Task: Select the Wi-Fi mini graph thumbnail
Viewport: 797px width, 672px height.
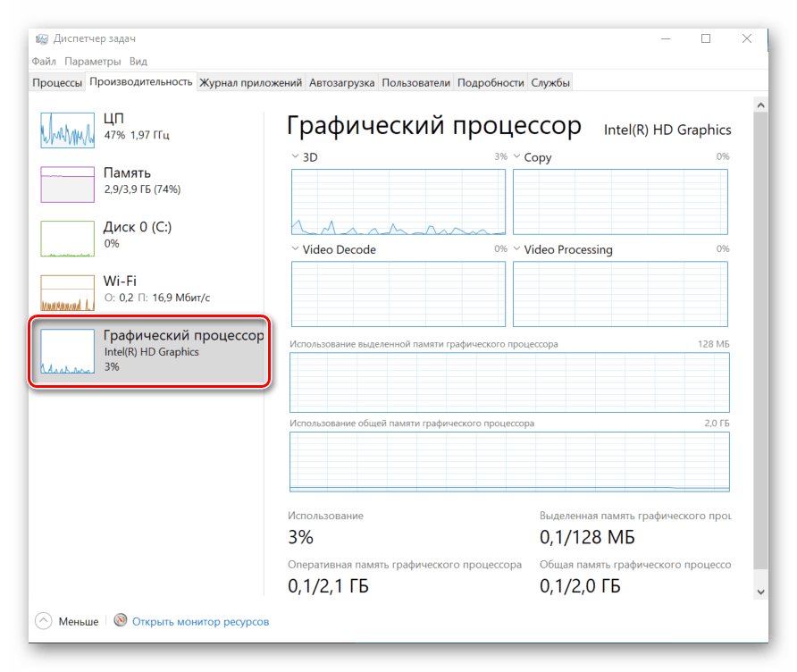Action: click(68, 293)
